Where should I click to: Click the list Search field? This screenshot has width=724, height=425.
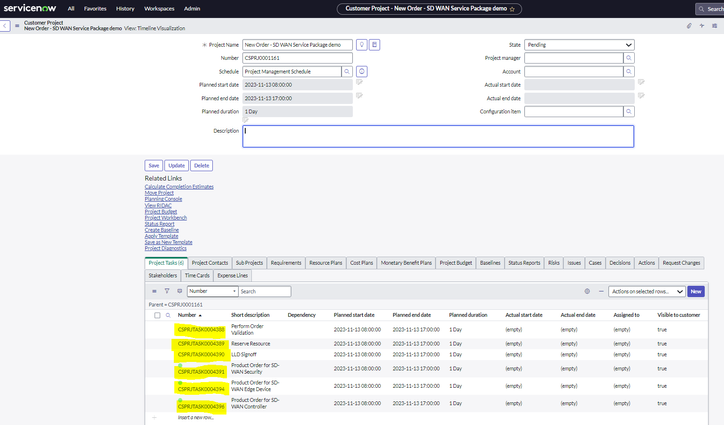(x=265, y=291)
